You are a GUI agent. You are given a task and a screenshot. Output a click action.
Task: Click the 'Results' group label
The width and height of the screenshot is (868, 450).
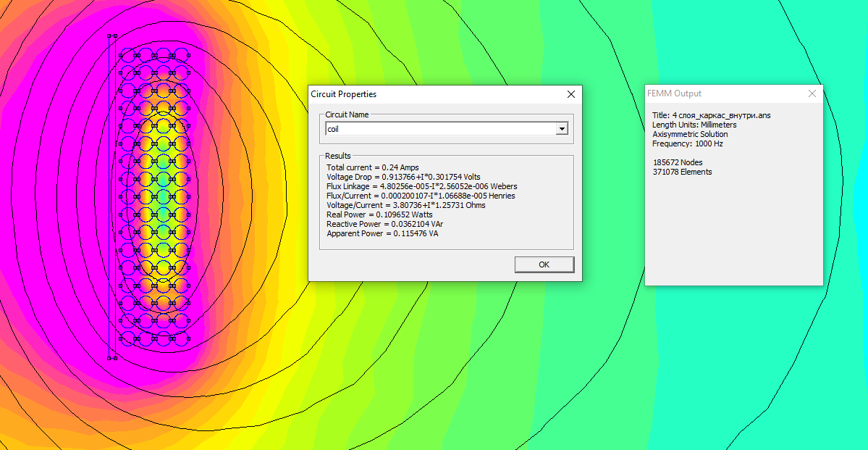(x=337, y=156)
